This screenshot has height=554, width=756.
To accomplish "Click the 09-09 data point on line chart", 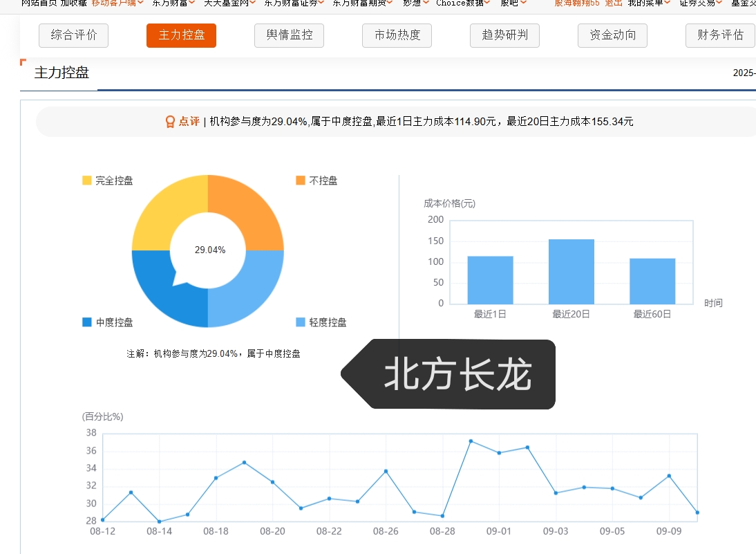I will pos(669,476).
